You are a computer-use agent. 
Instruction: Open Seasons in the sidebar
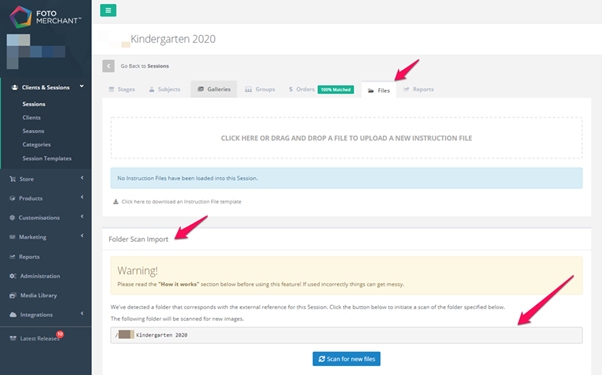[x=33, y=131]
